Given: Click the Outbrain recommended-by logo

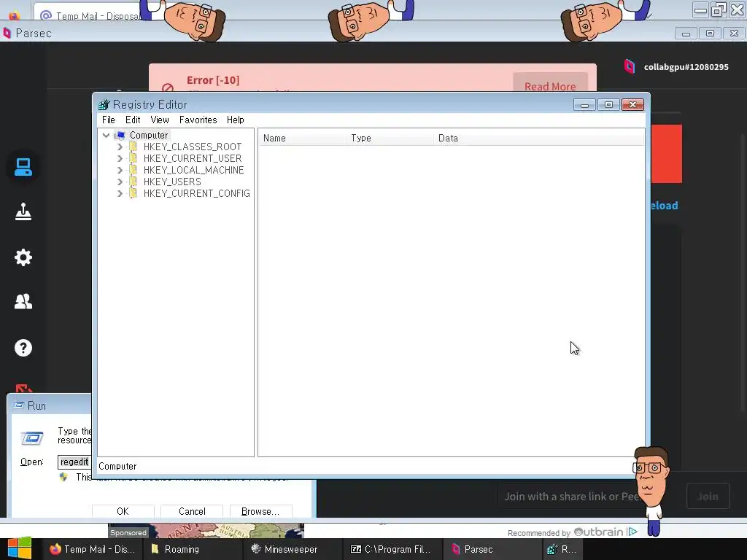Looking at the screenshot, I should click(x=598, y=532).
